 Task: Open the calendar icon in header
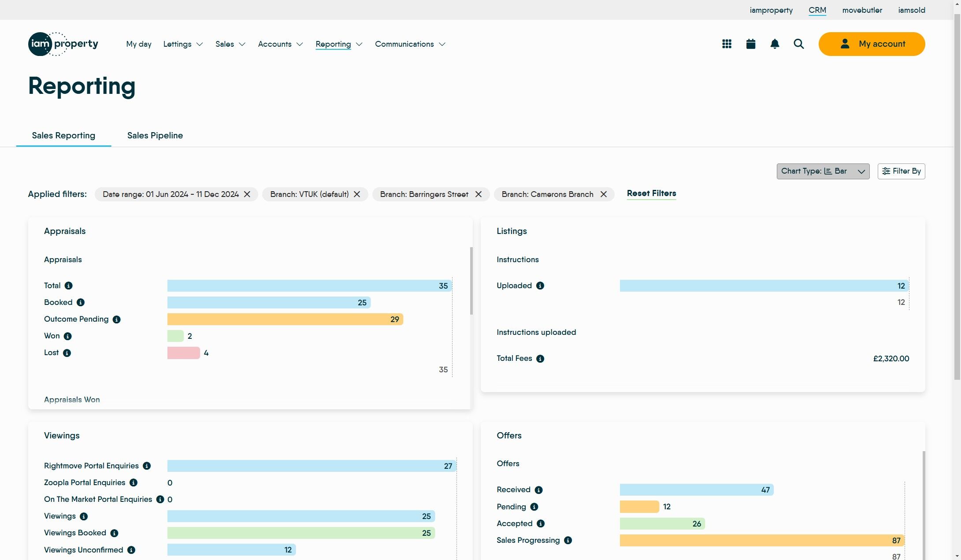tap(751, 44)
